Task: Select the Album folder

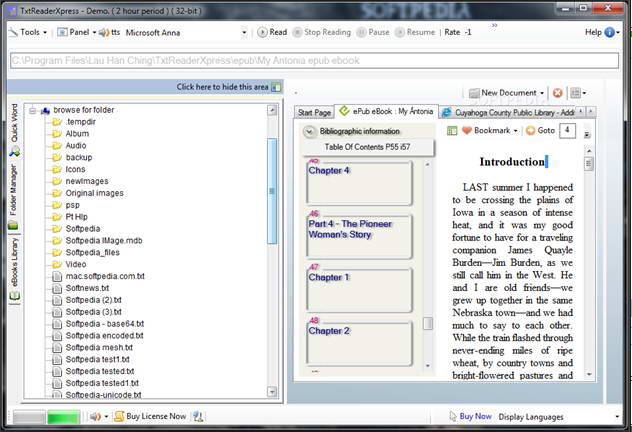Action: 77,133
